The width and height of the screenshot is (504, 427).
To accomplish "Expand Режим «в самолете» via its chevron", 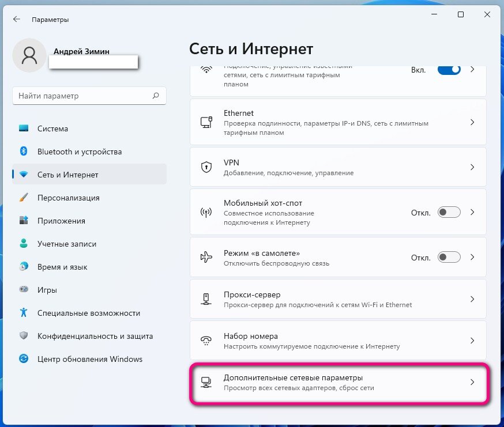I will click(x=472, y=257).
